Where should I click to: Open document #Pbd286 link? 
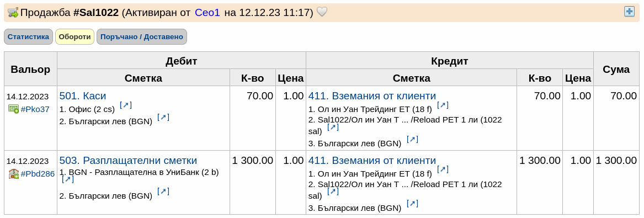[38, 174]
